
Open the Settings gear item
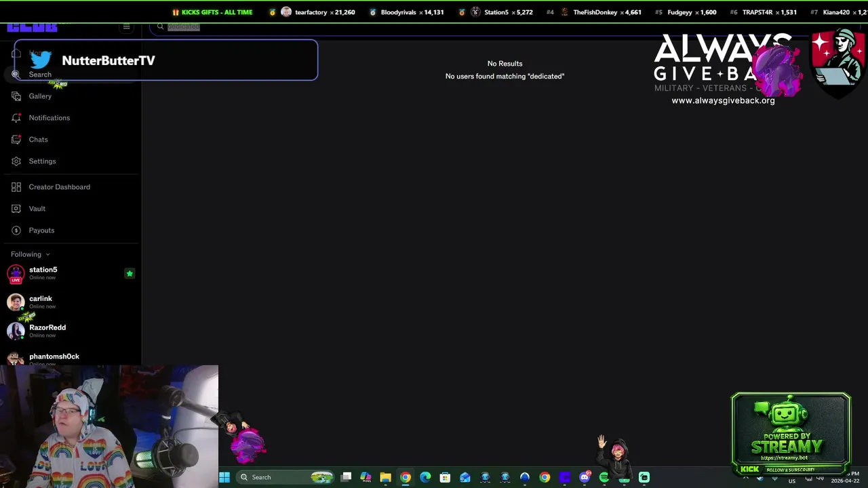[x=71, y=161]
